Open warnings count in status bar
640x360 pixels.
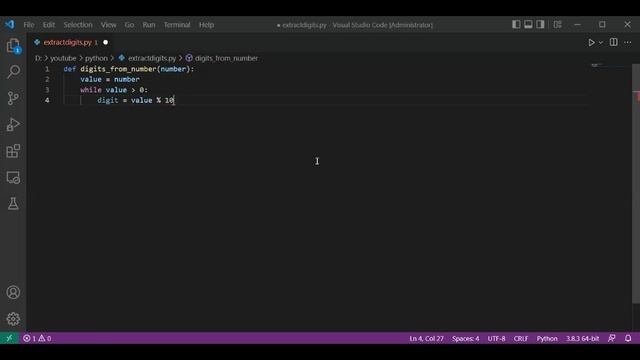tap(45, 338)
